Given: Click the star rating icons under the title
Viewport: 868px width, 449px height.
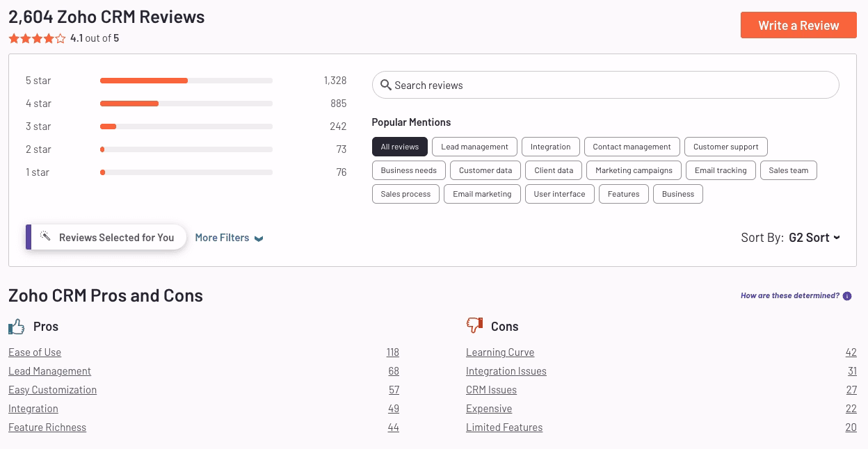Looking at the screenshot, I should click(37, 38).
